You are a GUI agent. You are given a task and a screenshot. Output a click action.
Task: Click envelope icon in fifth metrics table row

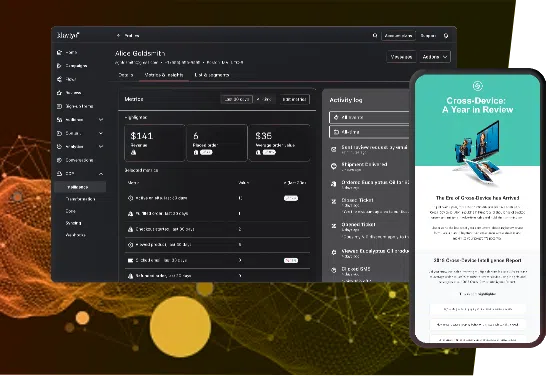click(x=131, y=260)
